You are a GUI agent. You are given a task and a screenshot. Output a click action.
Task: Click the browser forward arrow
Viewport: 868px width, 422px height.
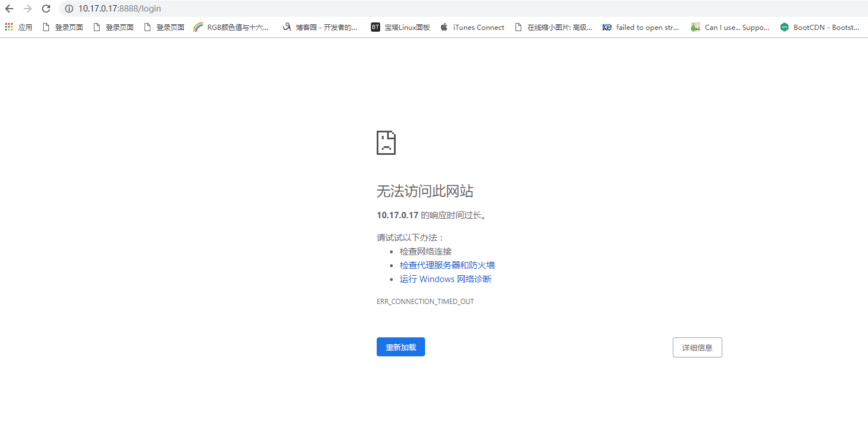28,9
